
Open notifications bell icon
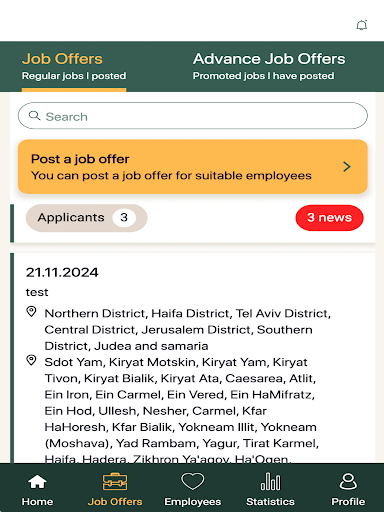[362, 25]
